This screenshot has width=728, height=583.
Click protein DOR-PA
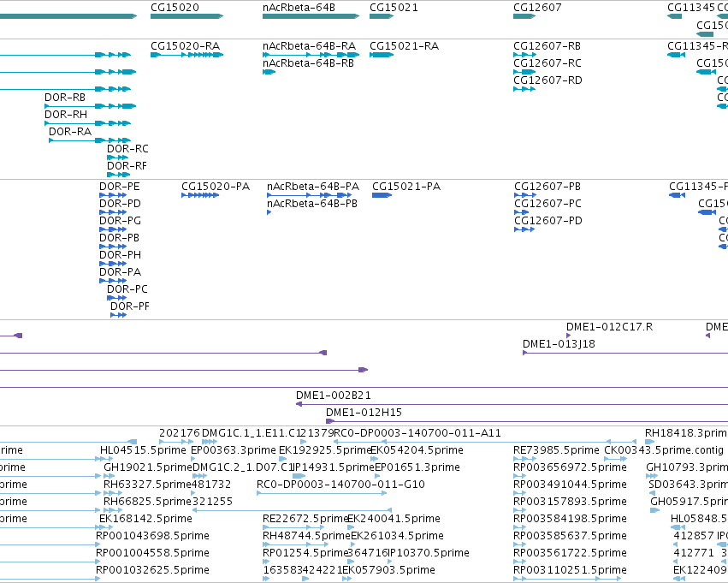113,281
